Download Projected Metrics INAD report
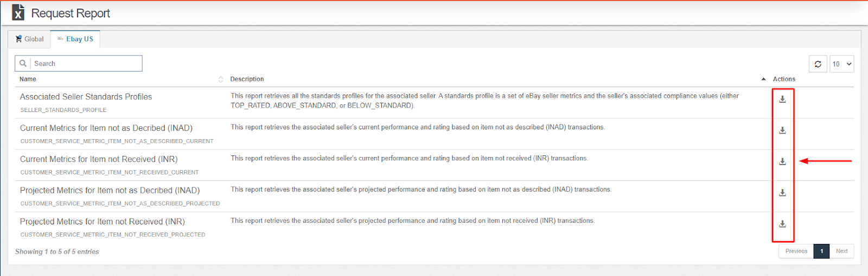This screenshot has width=868, height=276. (782, 192)
